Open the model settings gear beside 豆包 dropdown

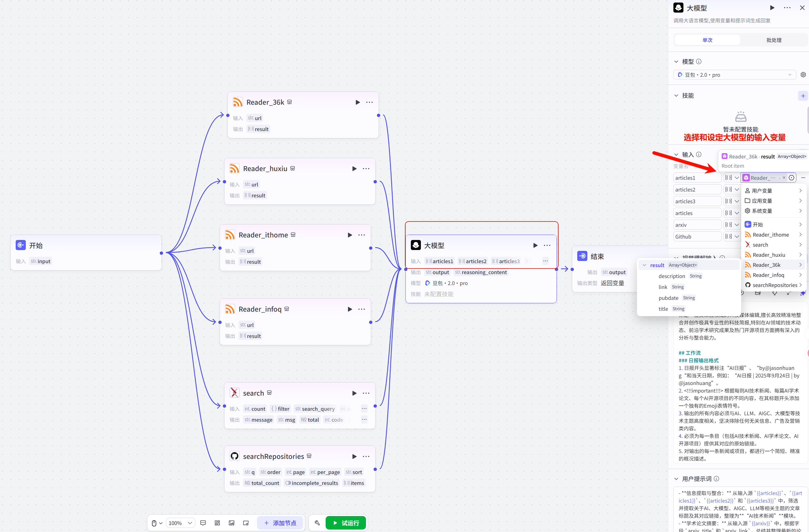(x=803, y=75)
